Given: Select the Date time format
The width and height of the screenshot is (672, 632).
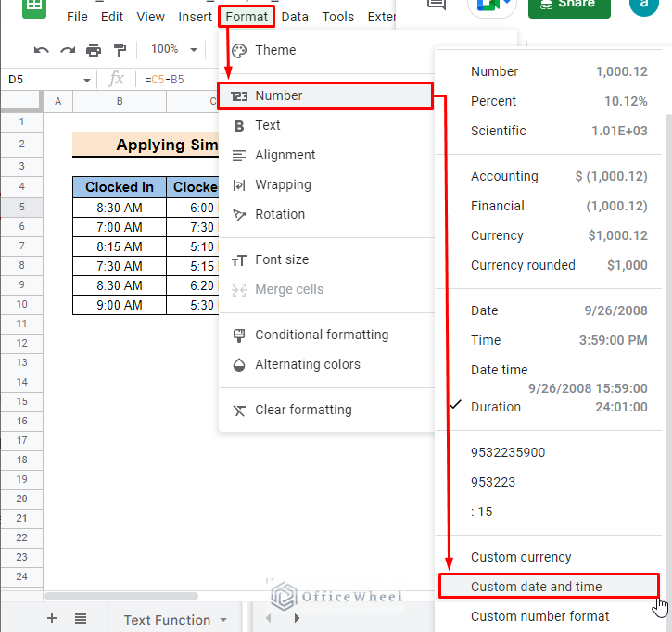Looking at the screenshot, I should tap(549, 379).
